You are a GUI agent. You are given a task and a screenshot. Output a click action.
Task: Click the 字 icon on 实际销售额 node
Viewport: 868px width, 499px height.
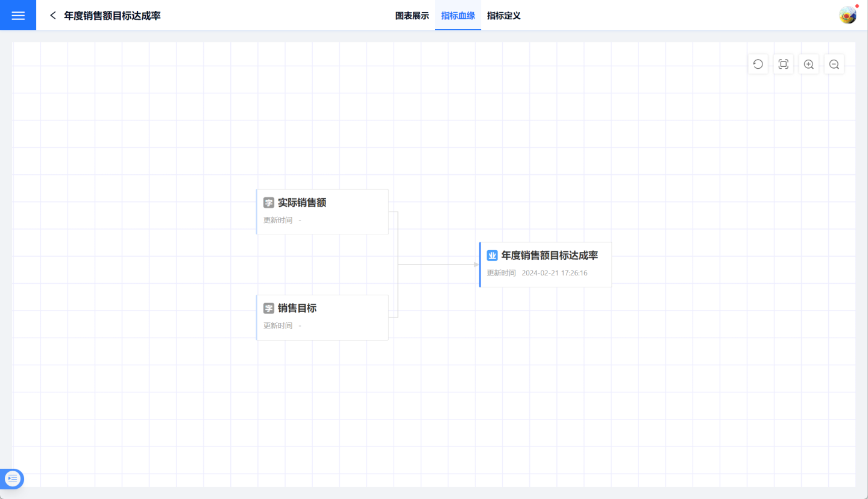[x=269, y=203]
